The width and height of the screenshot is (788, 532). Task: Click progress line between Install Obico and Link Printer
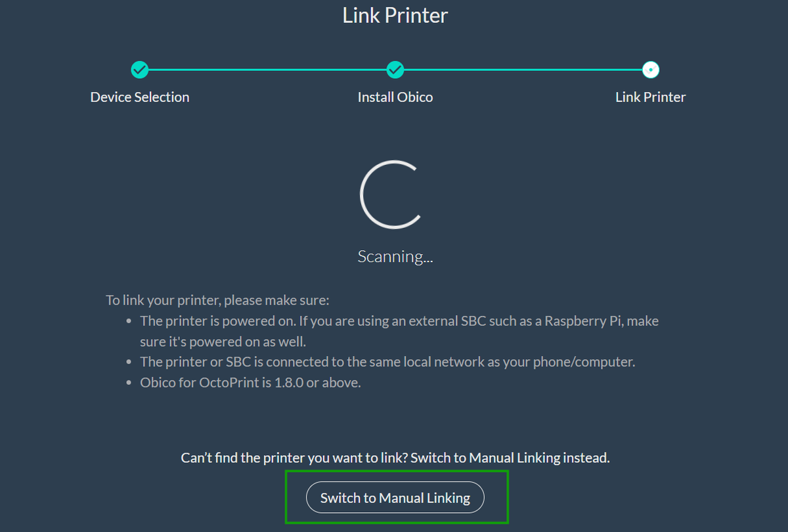pyautogui.click(x=523, y=70)
